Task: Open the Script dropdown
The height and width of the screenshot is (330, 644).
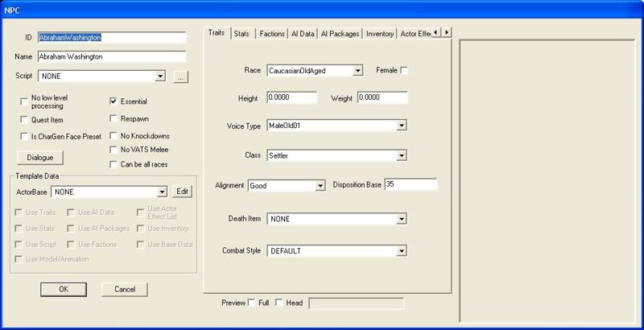Action: 161,76
